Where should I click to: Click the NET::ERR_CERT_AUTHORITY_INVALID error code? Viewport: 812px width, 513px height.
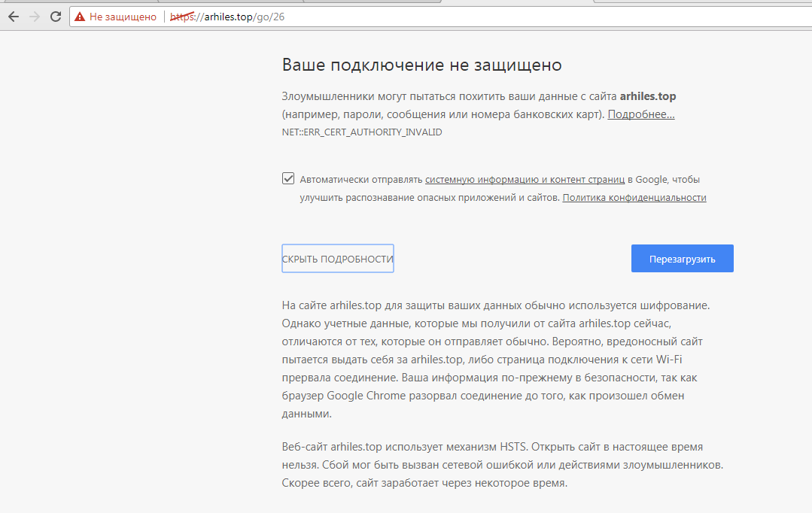[x=362, y=132]
